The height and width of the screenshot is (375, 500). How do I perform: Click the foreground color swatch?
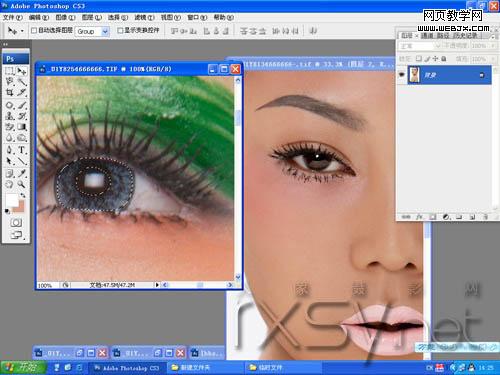click(x=11, y=200)
